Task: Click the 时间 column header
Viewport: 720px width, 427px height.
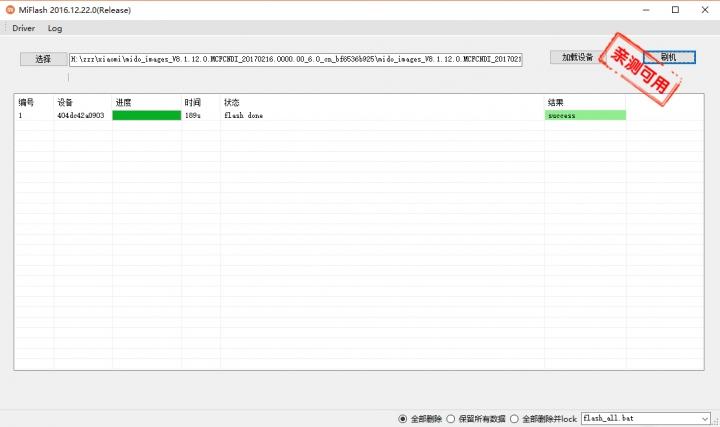Action: click(x=193, y=102)
